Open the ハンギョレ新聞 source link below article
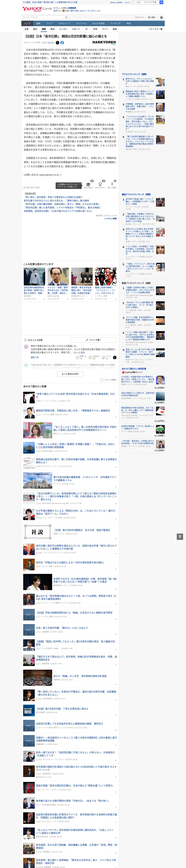The image size is (186, 868). (x=110, y=219)
